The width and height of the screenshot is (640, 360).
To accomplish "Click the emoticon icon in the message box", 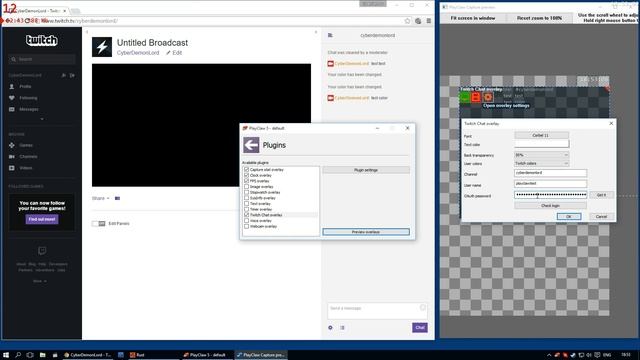I will 423,308.
